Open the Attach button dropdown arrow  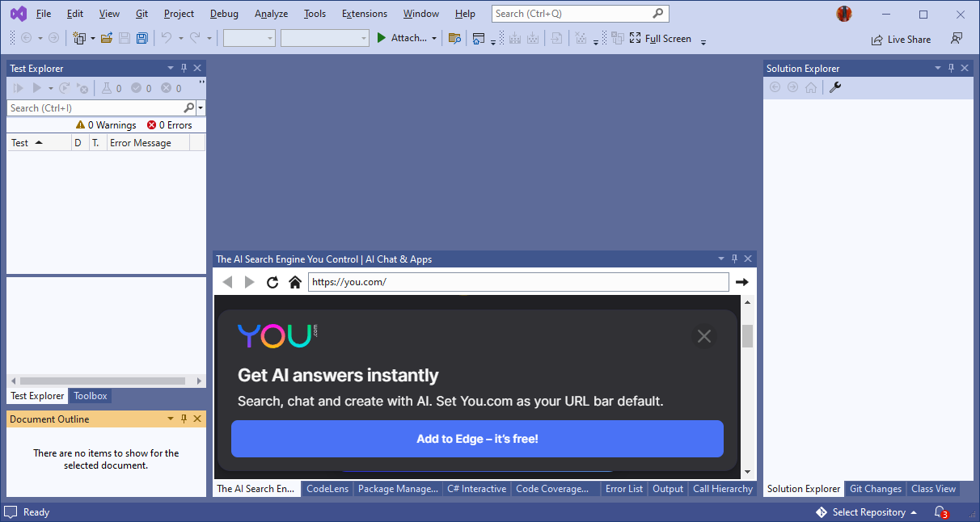434,37
